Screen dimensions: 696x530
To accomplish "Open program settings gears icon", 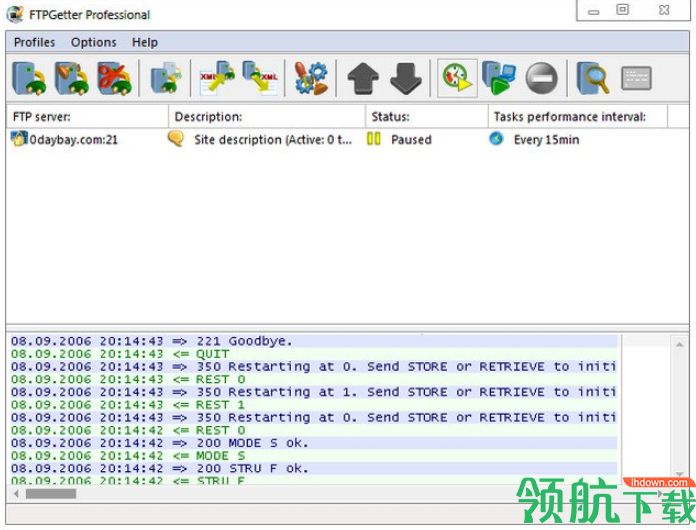I will pos(311,79).
